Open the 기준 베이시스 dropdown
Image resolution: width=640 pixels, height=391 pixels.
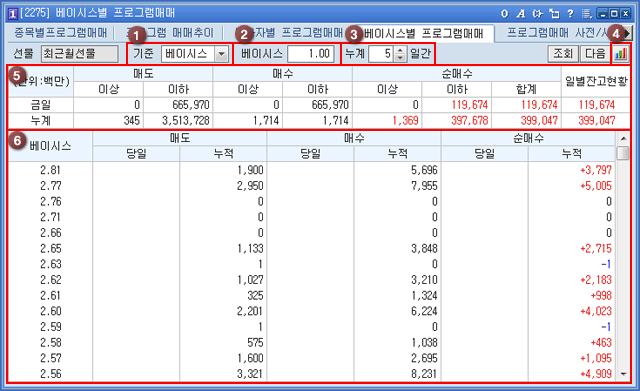221,54
